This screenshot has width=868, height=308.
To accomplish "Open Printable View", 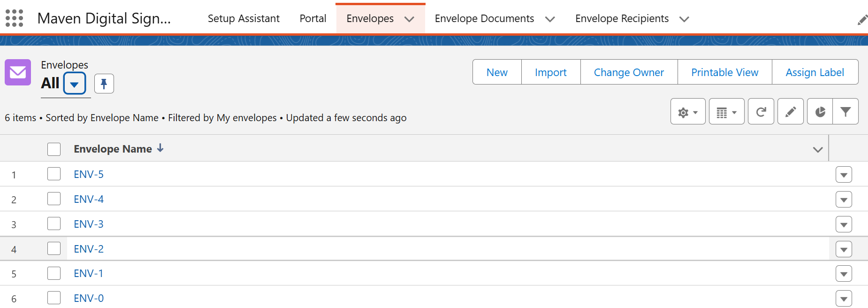I will tap(724, 72).
